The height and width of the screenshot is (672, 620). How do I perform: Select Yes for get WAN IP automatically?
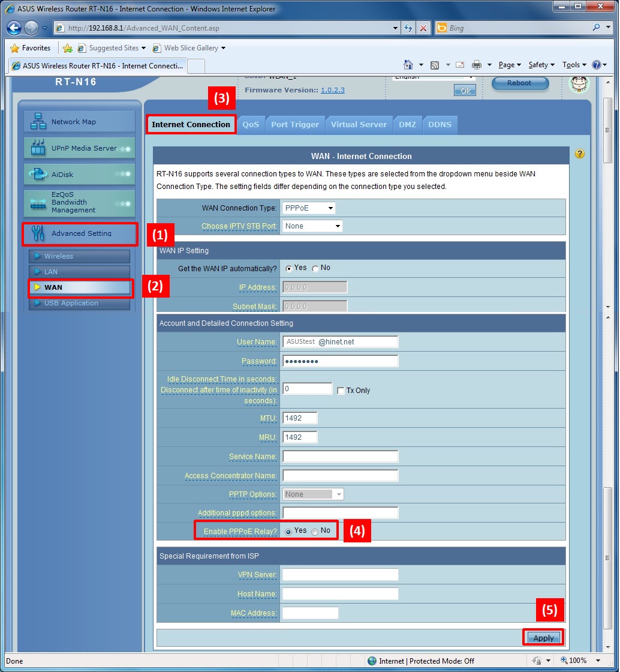289,269
